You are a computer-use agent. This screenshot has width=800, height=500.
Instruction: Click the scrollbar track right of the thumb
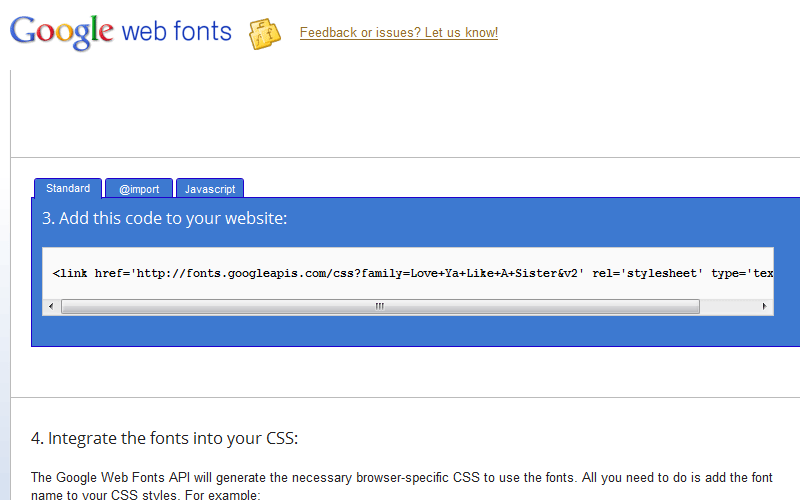click(728, 306)
